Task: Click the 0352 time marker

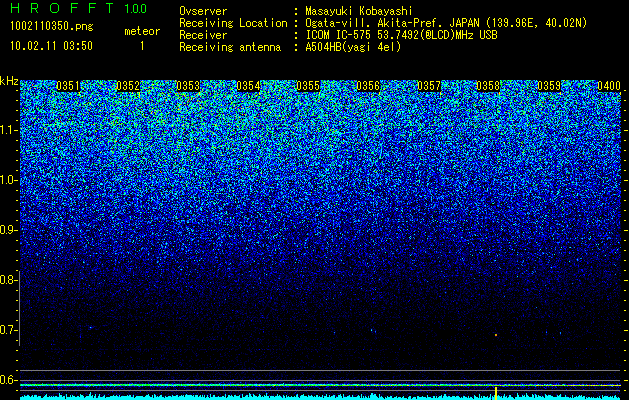Action: (128, 86)
